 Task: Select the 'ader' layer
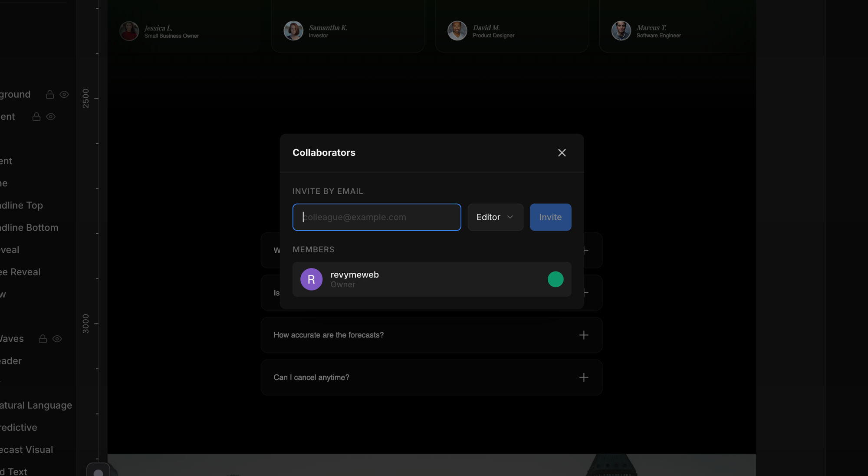pos(11,361)
